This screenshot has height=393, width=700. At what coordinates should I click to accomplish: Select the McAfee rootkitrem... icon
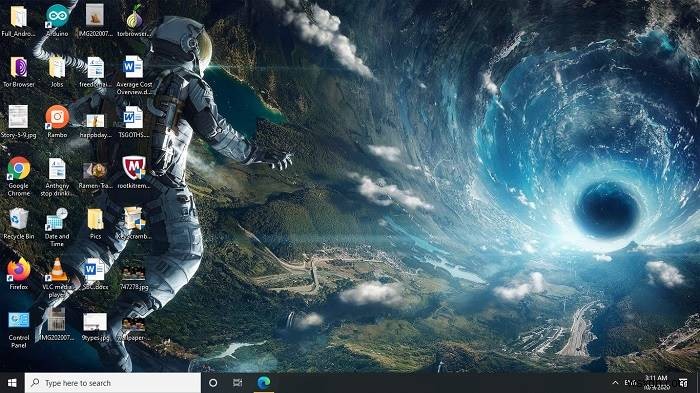tap(134, 168)
